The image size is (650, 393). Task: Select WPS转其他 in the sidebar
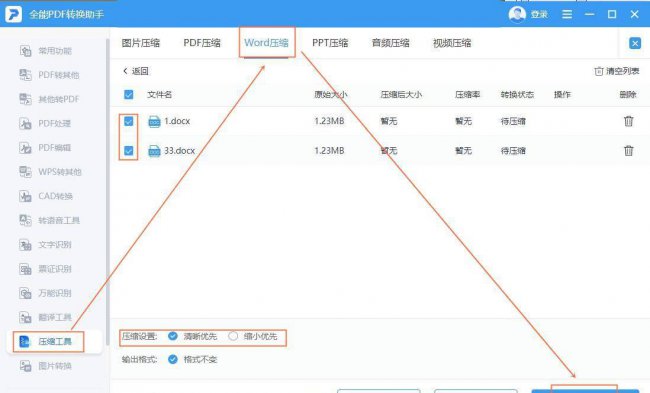pos(50,172)
